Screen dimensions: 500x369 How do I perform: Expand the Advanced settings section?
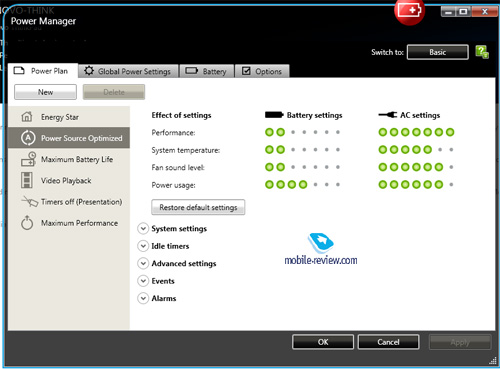[143, 263]
